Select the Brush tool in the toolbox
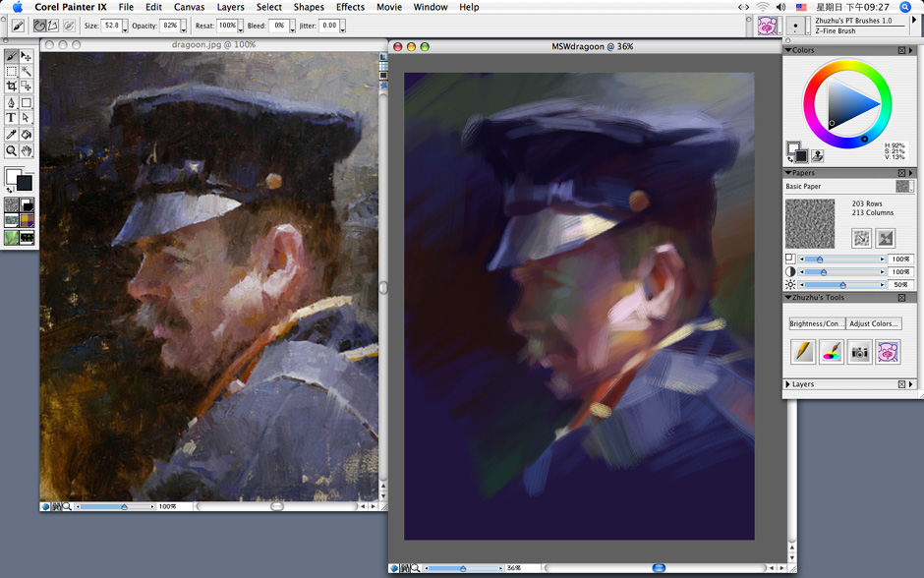The width and height of the screenshot is (924, 578). [11, 56]
